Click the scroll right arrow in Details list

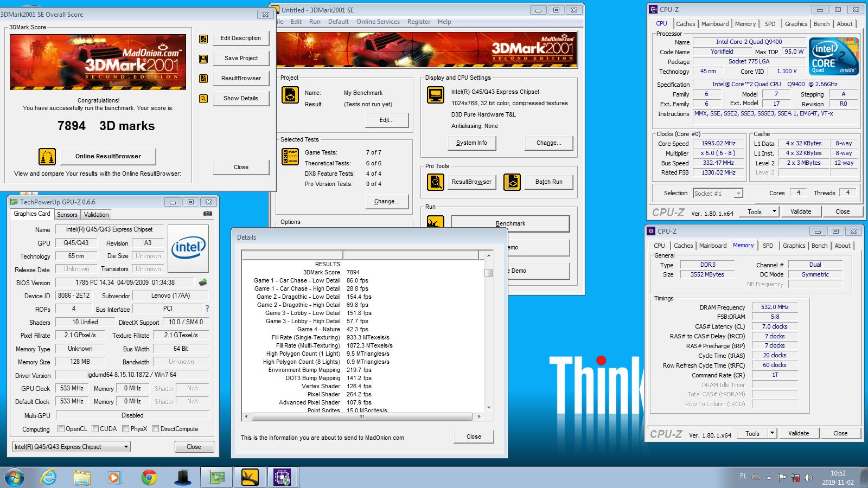tap(479, 416)
